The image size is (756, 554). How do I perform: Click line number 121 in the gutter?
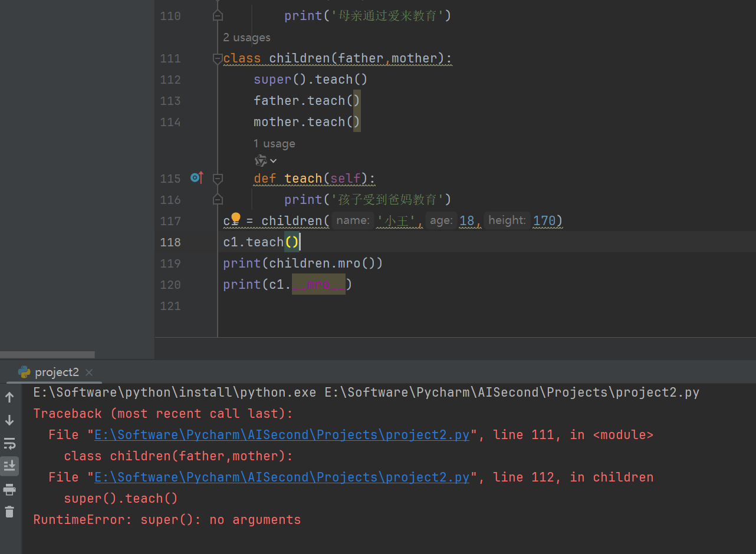(x=170, y=306)
